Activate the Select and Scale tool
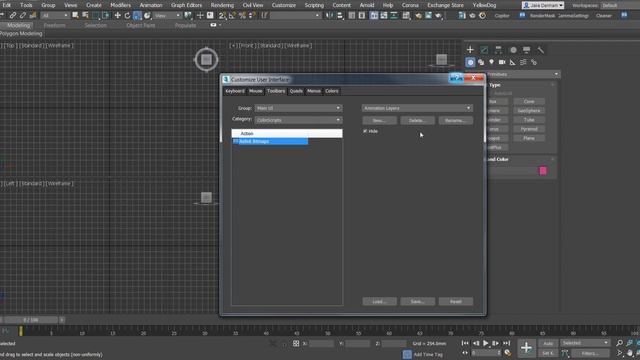640x360 pixels. pos(137,16)
